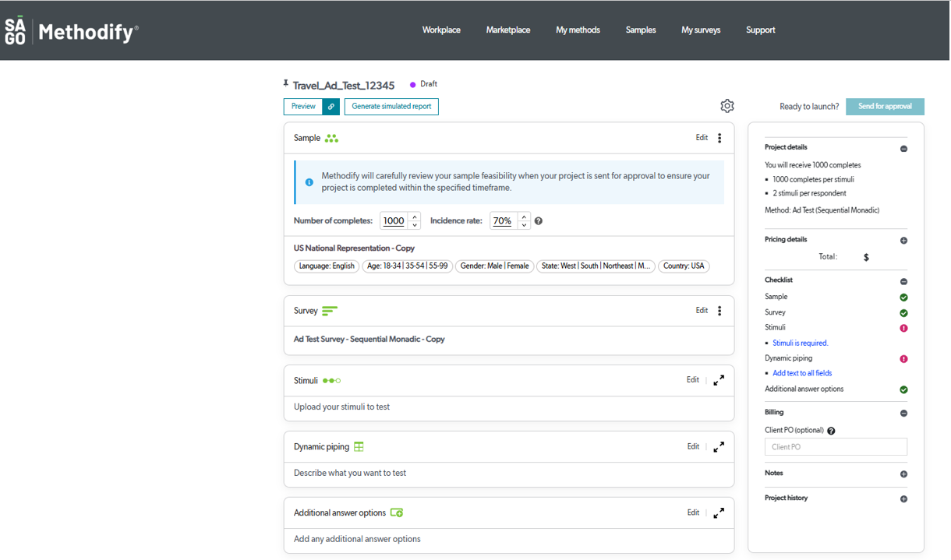
Task: Click Client PO help icon
Action: pyautogui.click(x=831, y=431)
